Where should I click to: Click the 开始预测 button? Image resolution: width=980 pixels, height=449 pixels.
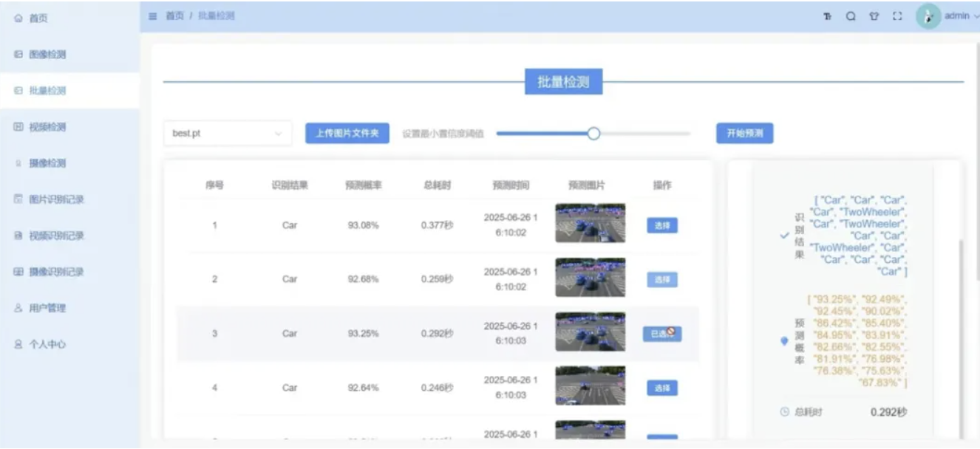745,133
